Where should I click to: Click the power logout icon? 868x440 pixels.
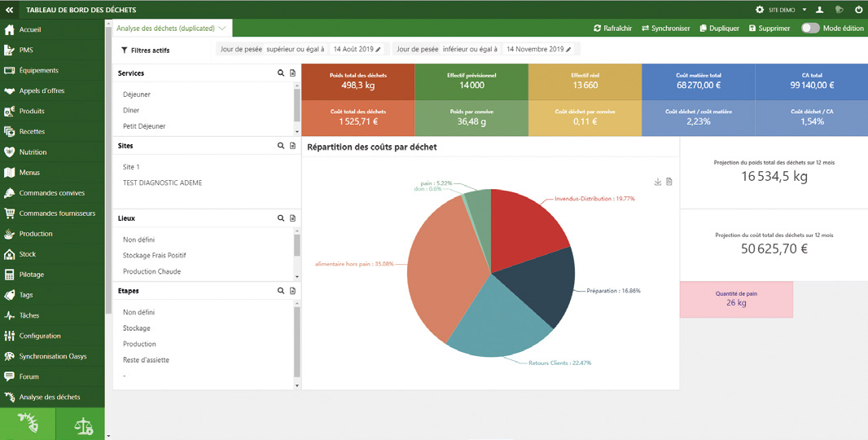[x=858, y=10]
